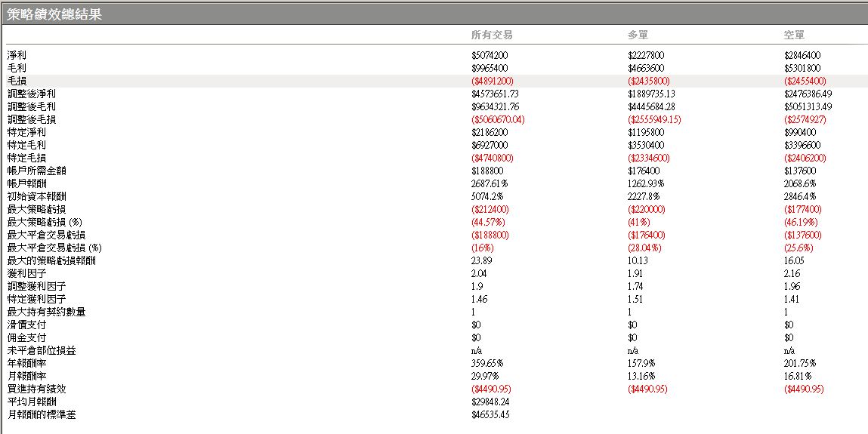Select drawdown percent value (44.57%)

pyautogui.click(x=488, y=222)
